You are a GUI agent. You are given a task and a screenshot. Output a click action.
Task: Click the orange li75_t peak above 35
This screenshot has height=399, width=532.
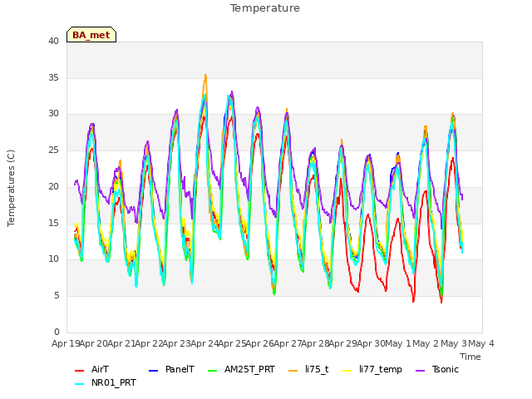[x=205, y=76]
